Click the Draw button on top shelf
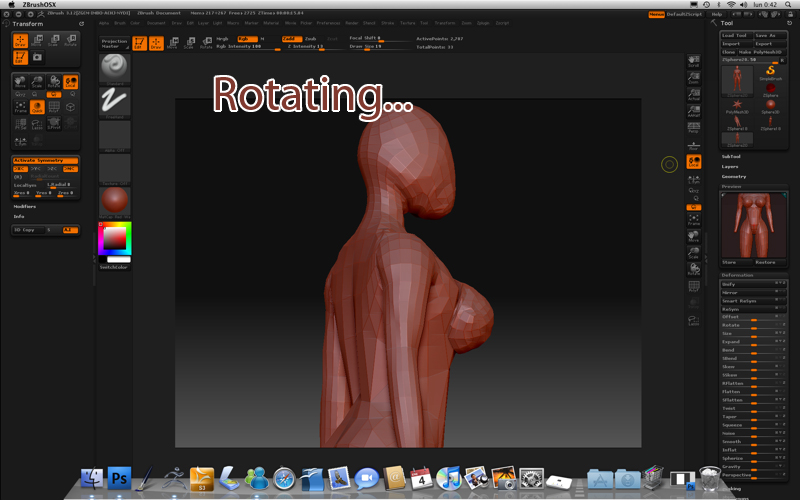Viewport: 800px width, 500px height. 156,43
